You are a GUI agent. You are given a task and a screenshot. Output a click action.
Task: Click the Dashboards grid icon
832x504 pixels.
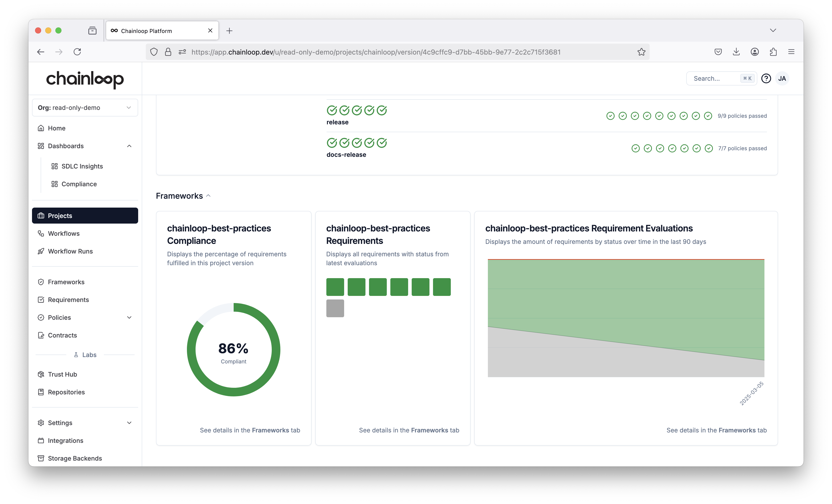coord(41,146)
